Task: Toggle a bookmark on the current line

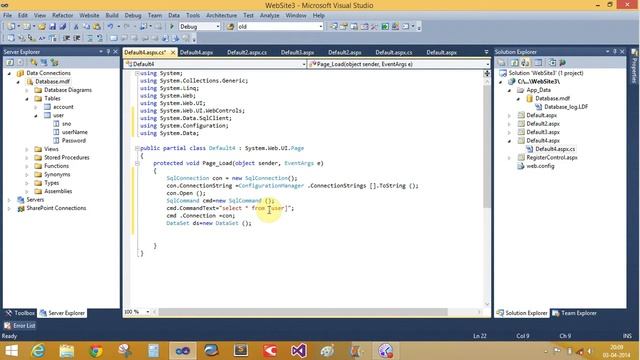Action: click(x=114, y=38)
